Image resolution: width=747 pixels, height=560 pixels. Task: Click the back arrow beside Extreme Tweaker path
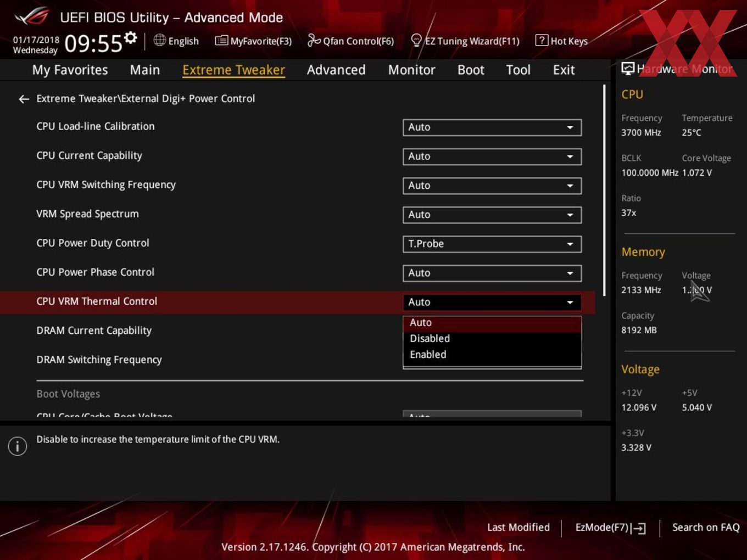click(x=24, y=99)
